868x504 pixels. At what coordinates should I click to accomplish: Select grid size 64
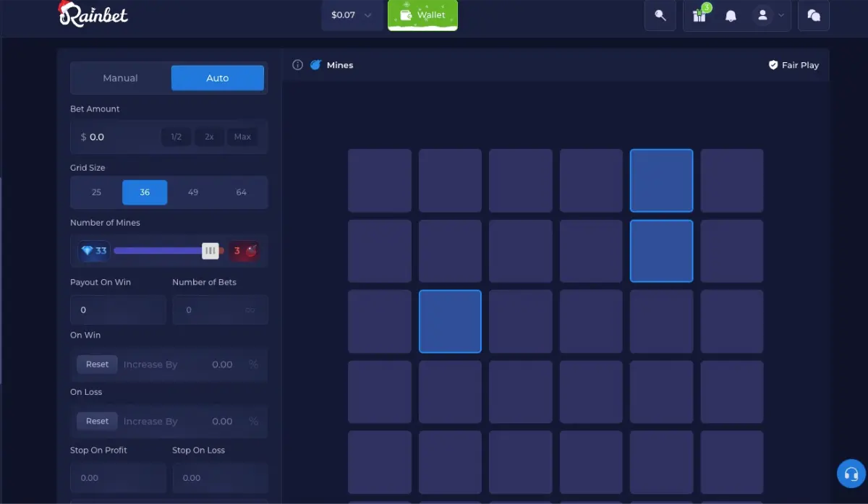tap(241, 192)
